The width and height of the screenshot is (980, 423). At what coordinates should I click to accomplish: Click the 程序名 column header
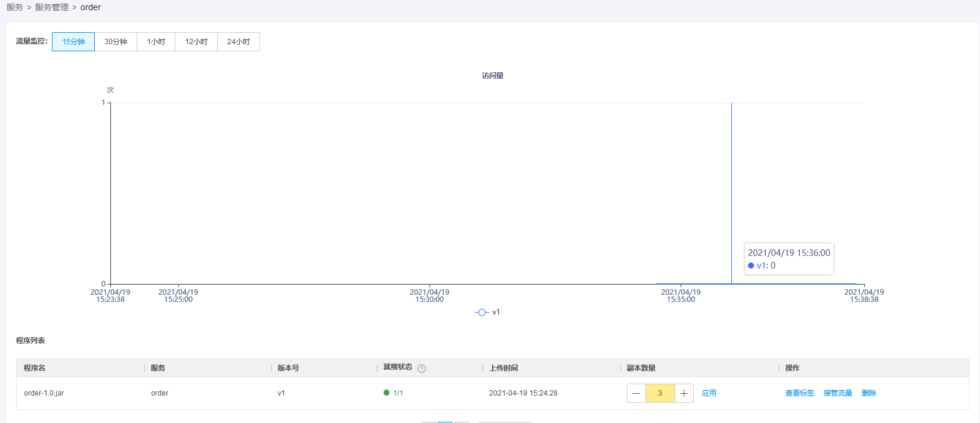pos(35,368)
